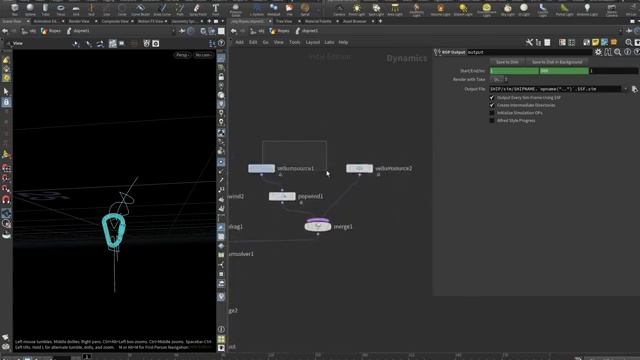Screen dimensions: 640x360
Task: Add a Point Light from the shelf
Action: click(357, 9)
